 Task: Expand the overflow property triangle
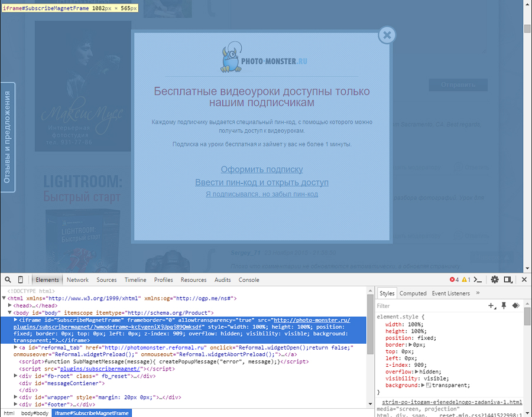(417, 372)
